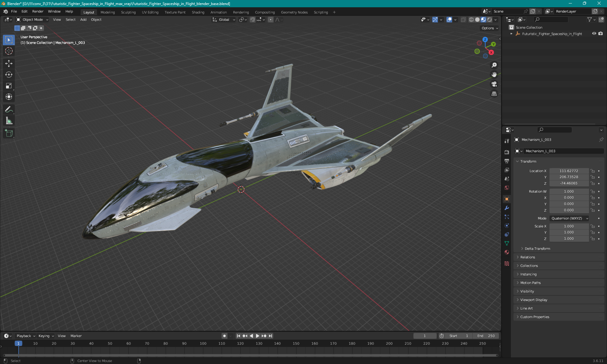The width and height of the screenshot is (607, 364).
Task: Open the Object menu in header
Action: click(x=96, y=20)
